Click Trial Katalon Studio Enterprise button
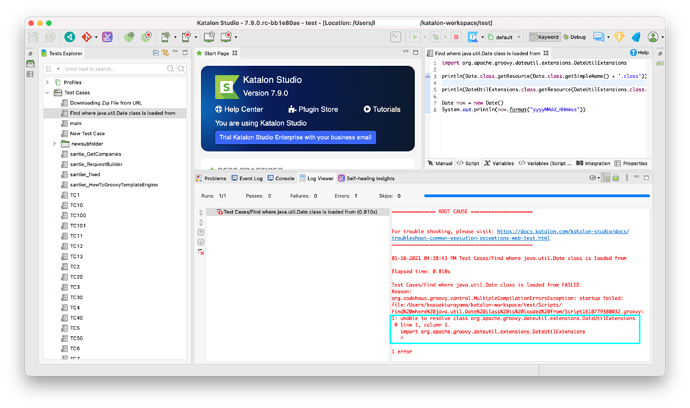Viewport: 690px width, 408px height. [x=295, y=137]
